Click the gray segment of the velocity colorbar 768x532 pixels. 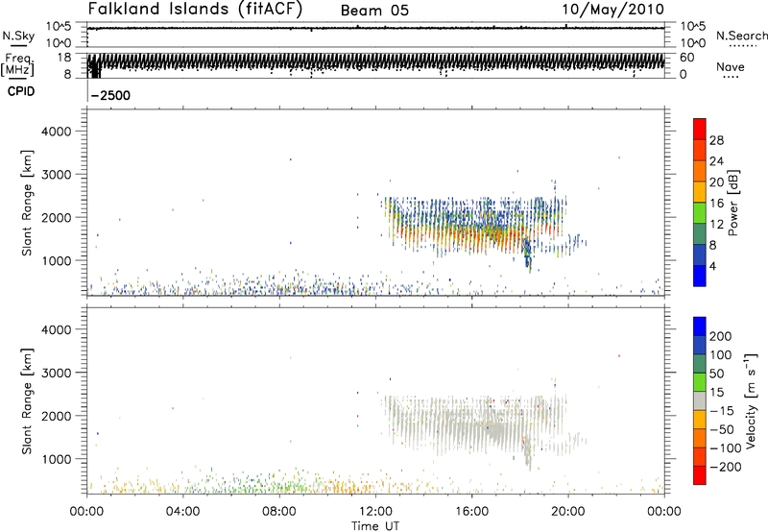700,401
